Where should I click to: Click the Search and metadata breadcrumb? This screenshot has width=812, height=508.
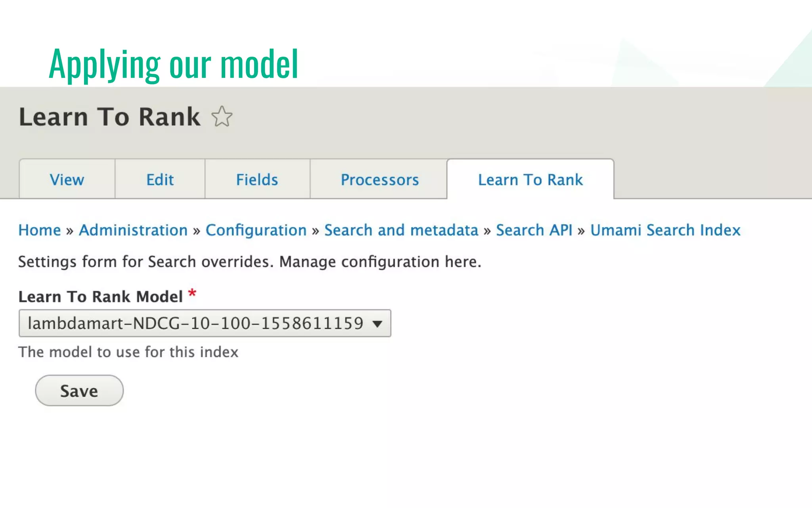pyautogui.click(x=401, y=230)
